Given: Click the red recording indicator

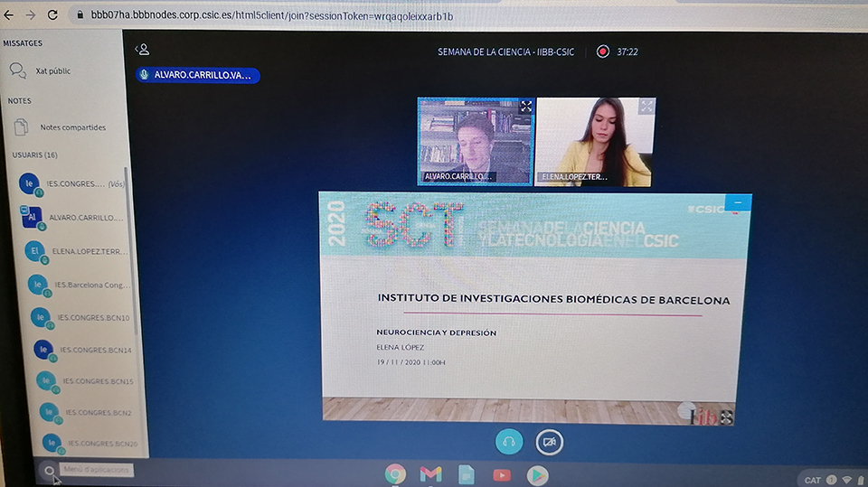Looking at the screenshot, I should pos(603,52).
